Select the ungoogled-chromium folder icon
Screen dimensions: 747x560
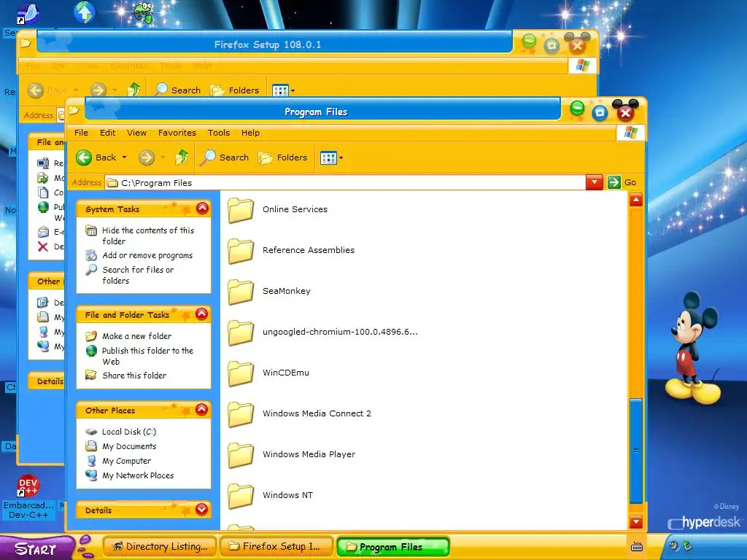click(x=241, y=332)
